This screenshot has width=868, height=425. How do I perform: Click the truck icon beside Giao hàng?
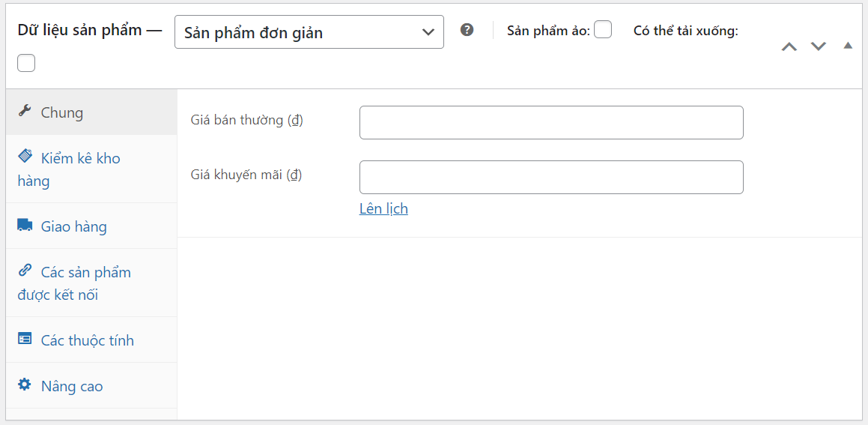25,225
